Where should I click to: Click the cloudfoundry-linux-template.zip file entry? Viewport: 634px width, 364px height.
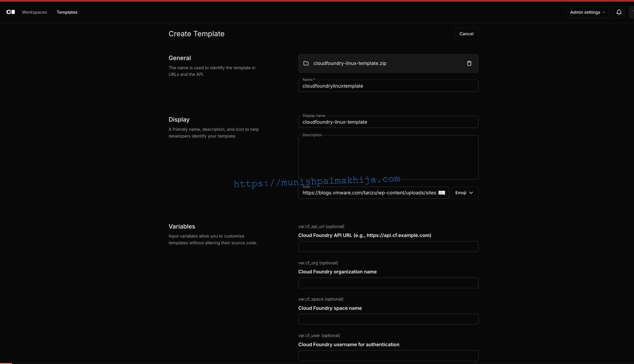point(349,63)
